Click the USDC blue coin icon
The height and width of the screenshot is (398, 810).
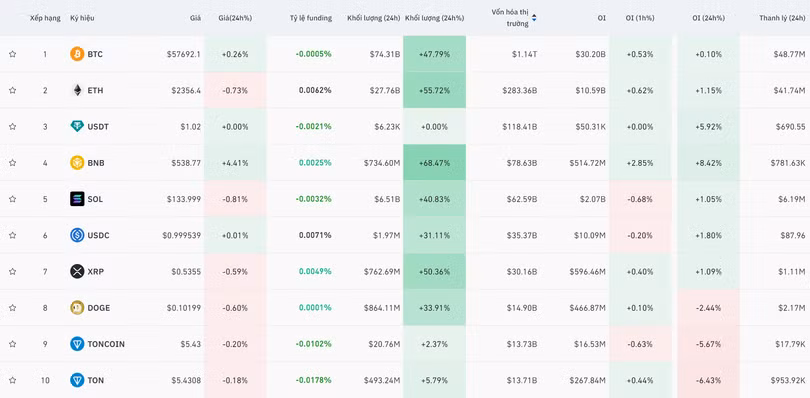pyautogui.click(x=77, y=235)
